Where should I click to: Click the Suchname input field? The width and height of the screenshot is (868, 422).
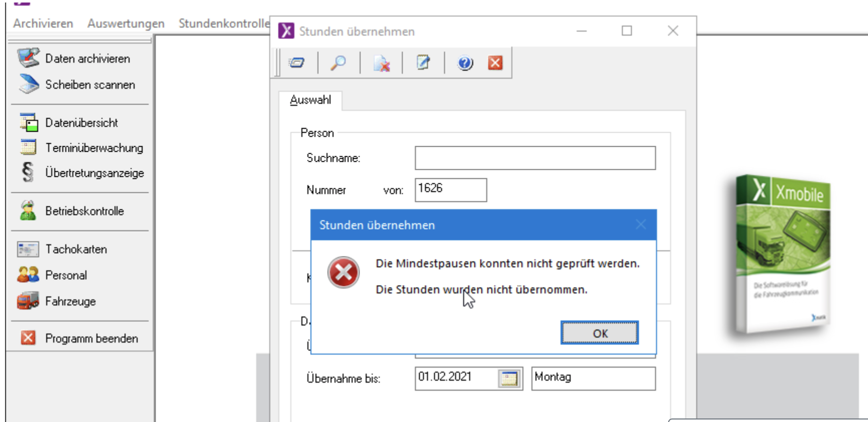coord(535,158)
